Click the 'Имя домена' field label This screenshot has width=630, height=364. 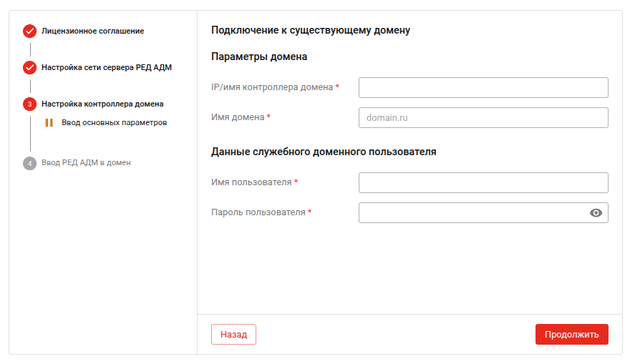(238, 117)
